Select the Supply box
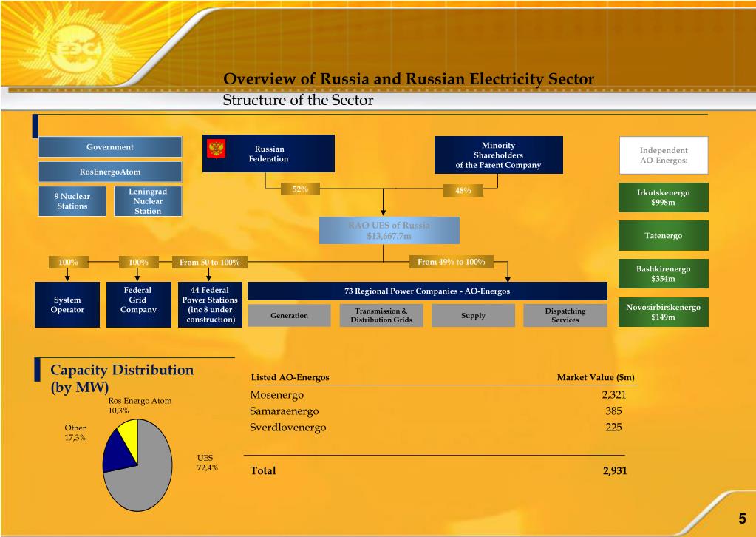The image size is (756, 537). [473, 316]
